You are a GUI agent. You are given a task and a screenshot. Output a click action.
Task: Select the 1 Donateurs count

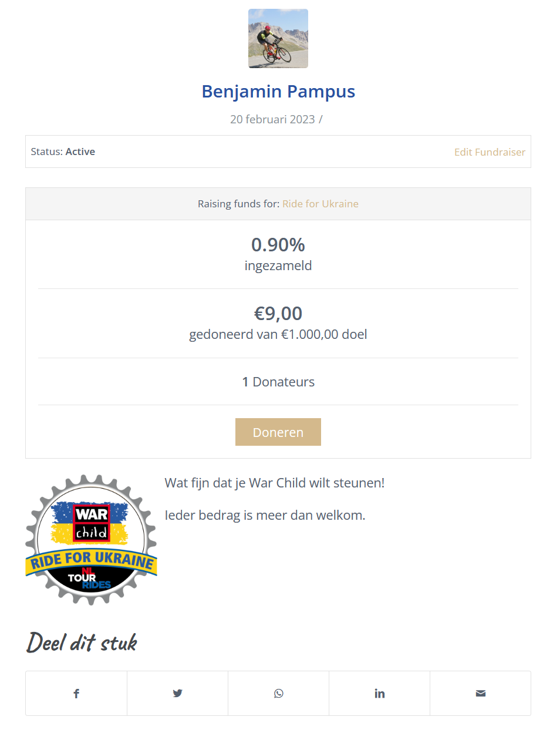[x=278, y=382]
